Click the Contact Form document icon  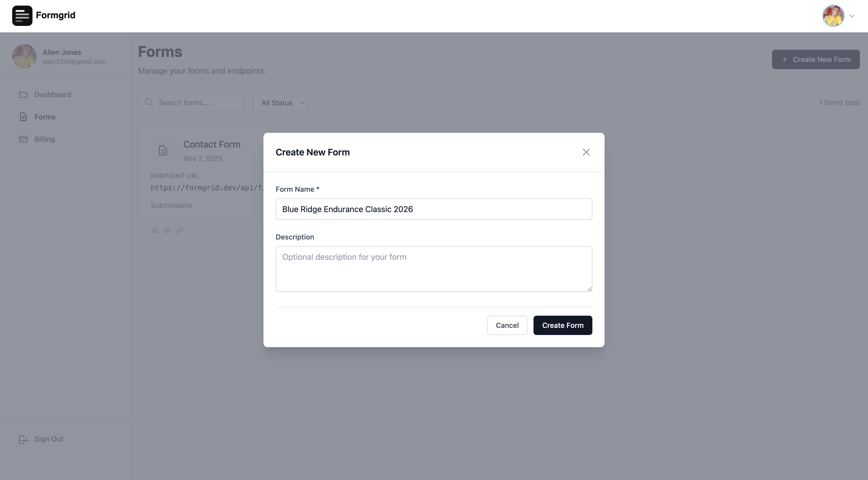(x=163, y=150)
